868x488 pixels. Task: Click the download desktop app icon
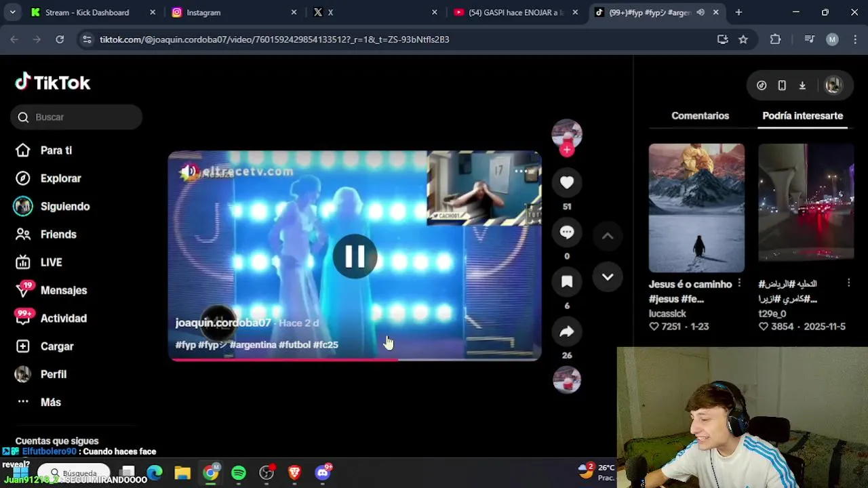point(802,85)
